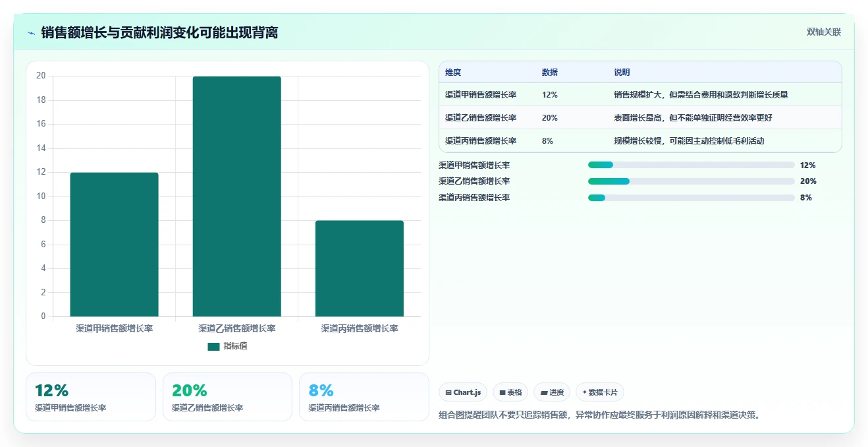Image resolution: width=868 pixels, height=447 pixels.
Task: Click the 双轴关联 label in the header
Action: tap(824, 32)
